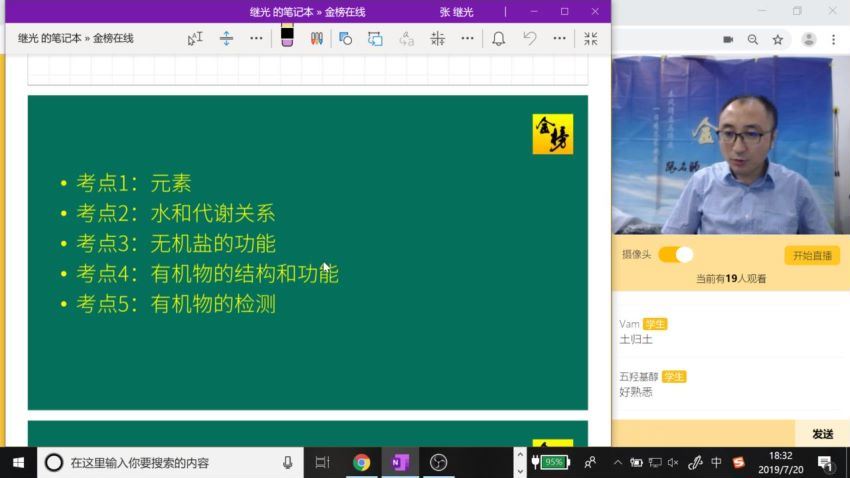Image resolution: width=850 pixels, height=478 pixels.
Task: Click the taskbar scroll up arrow
Action: [520, 454]
